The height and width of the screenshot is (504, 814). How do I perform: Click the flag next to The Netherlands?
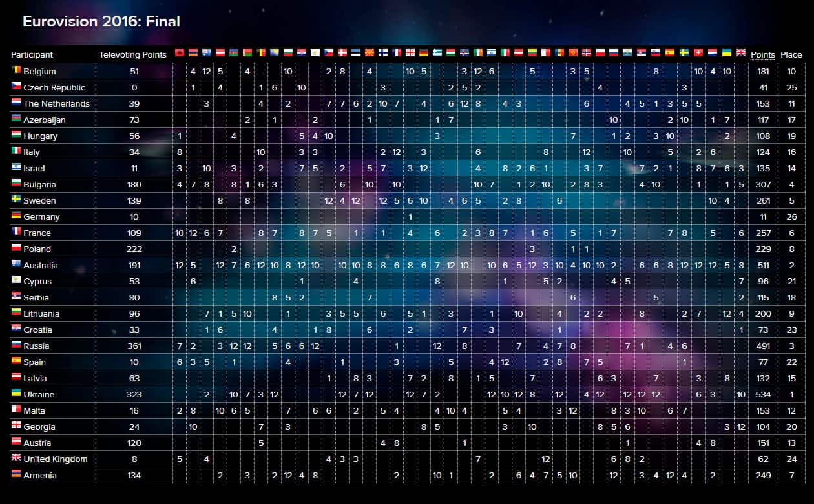pyautogui.click(x=16, y=103)
